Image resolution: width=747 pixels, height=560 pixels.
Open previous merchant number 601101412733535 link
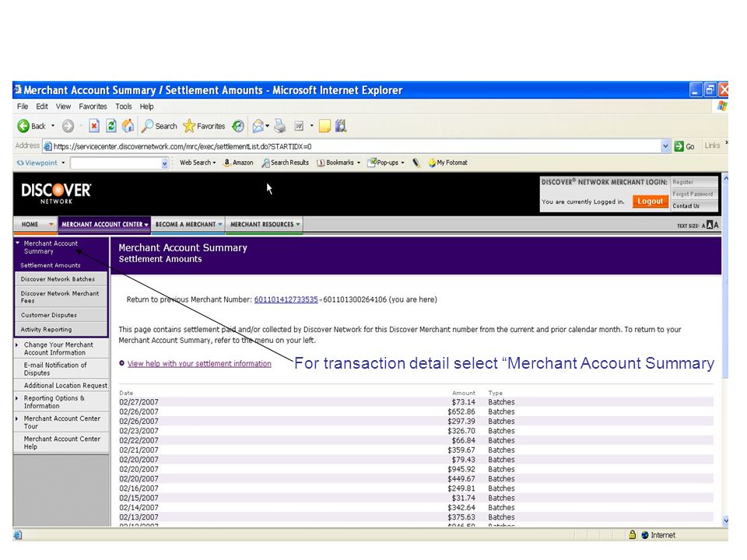[286, 299]
